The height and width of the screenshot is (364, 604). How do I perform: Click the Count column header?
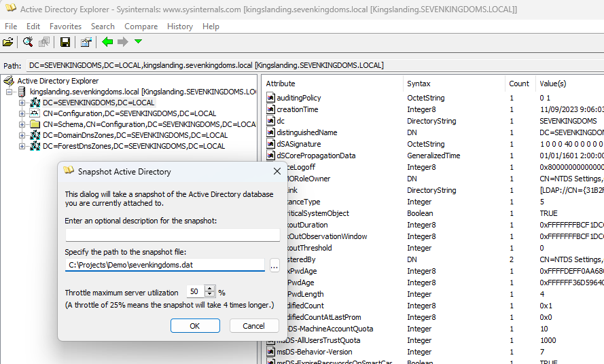point(520,84)
